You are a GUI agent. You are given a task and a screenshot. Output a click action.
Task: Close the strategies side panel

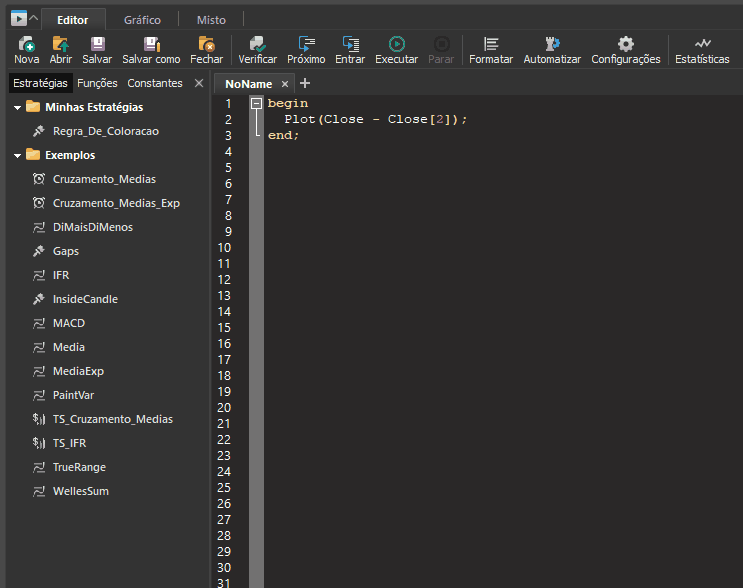point(199,83)
